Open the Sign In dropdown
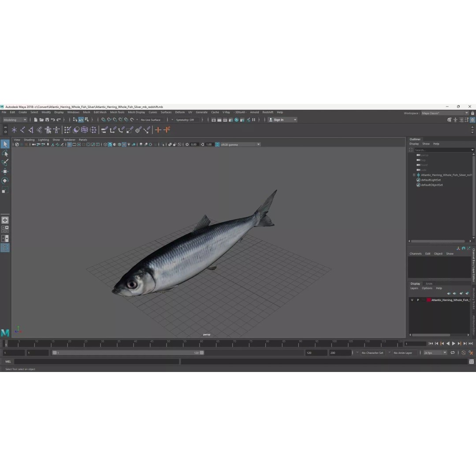The height and width of the screenshot is (476, 476). click(283, 120)
